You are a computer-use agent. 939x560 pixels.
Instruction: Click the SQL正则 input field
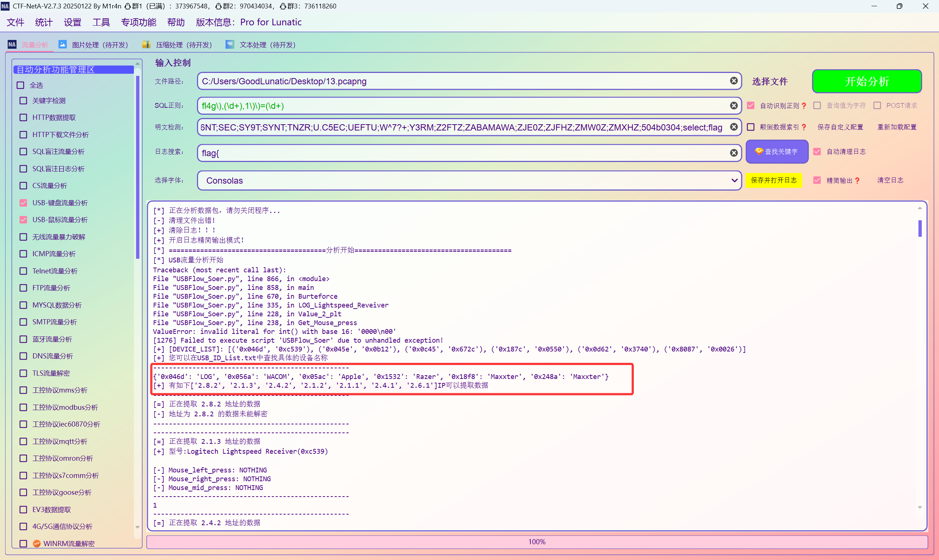point(469,106)
